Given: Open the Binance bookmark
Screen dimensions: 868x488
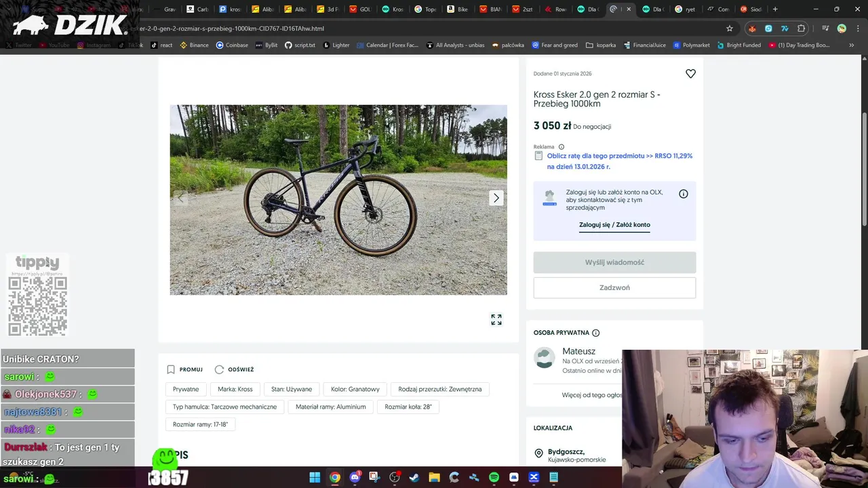Looking at the screenshot, I should (x=194, y=45).
